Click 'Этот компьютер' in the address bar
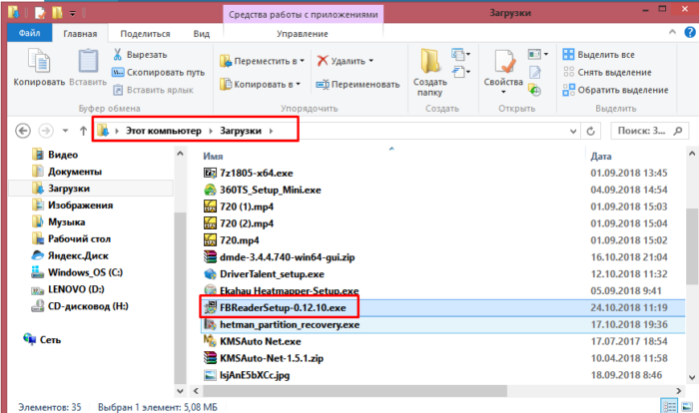699x413 pixels. tap(164, 131)
